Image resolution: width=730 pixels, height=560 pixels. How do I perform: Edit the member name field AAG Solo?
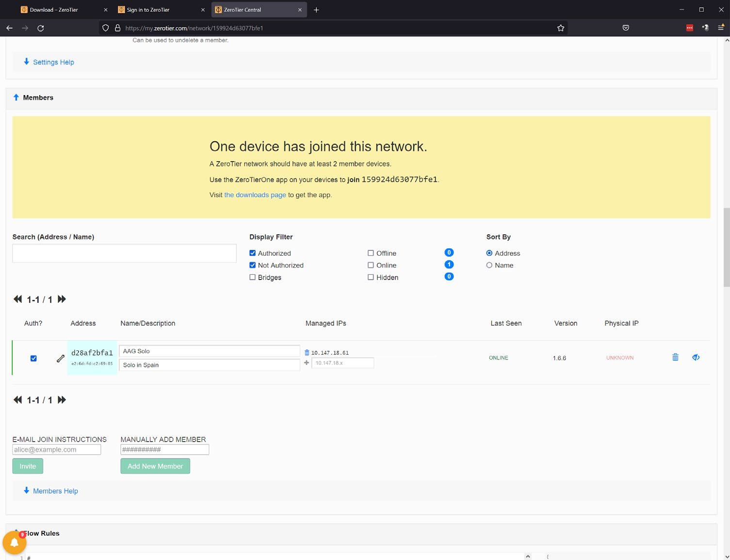pyautogui.click(x=210, y=351)
